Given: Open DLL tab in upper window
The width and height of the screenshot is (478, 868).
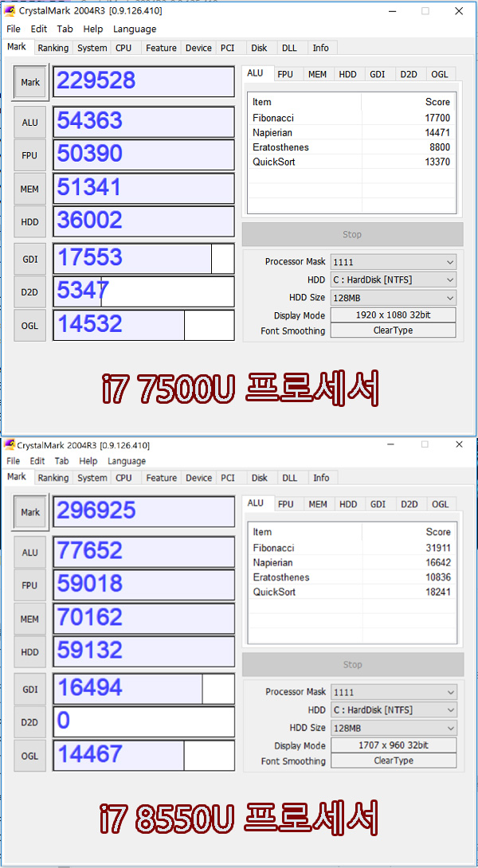Looking at the screenshot, I should [x=289, y=48].
